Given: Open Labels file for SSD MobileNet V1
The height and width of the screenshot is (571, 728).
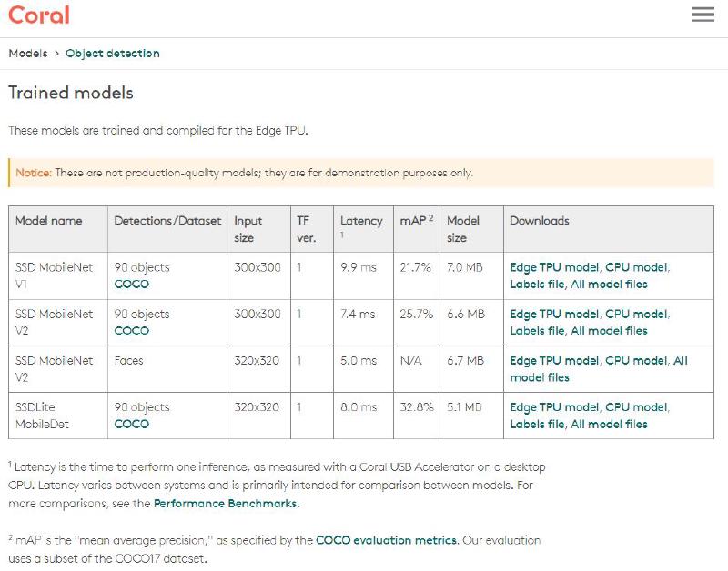Looking at the screenshot, I should pos(536,284).
